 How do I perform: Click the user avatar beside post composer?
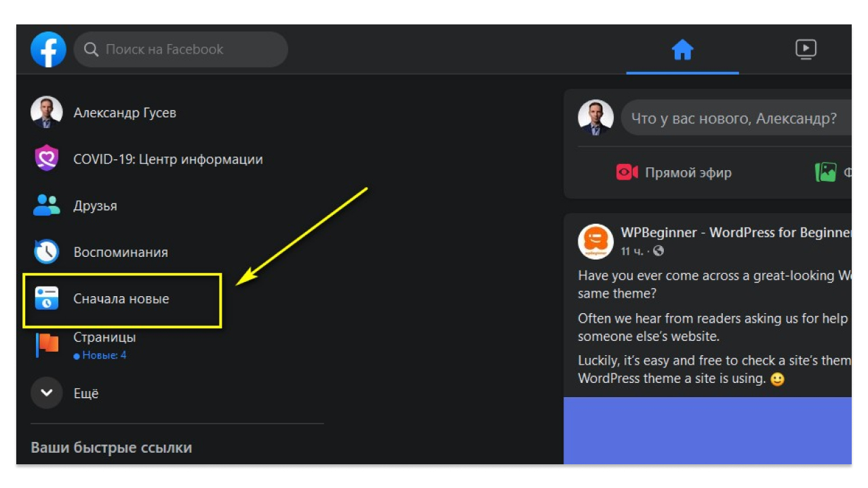tap(595, 118)
